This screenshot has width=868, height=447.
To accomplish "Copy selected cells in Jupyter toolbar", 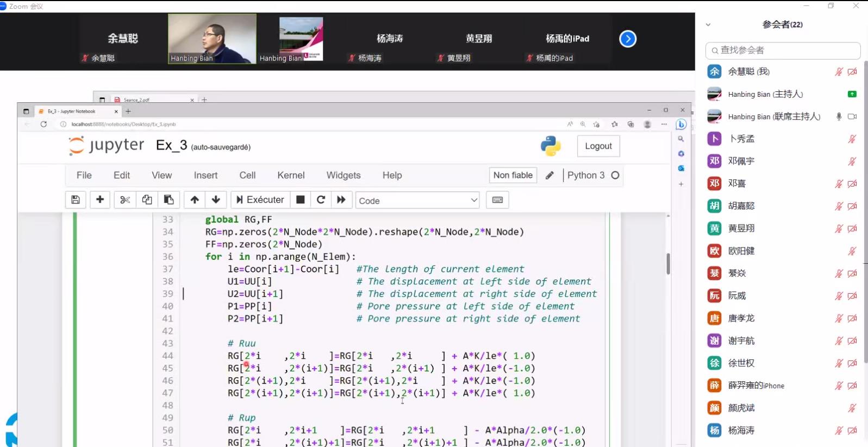I will click(x=147, y=200).
